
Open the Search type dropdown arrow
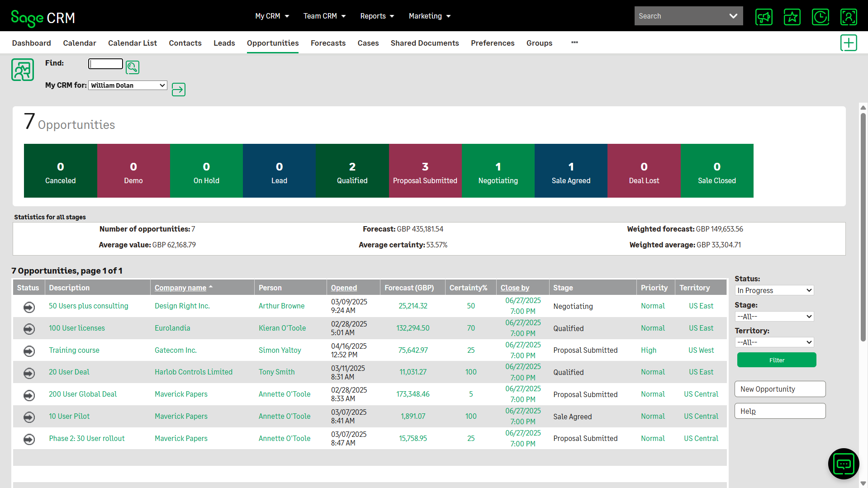733,16
